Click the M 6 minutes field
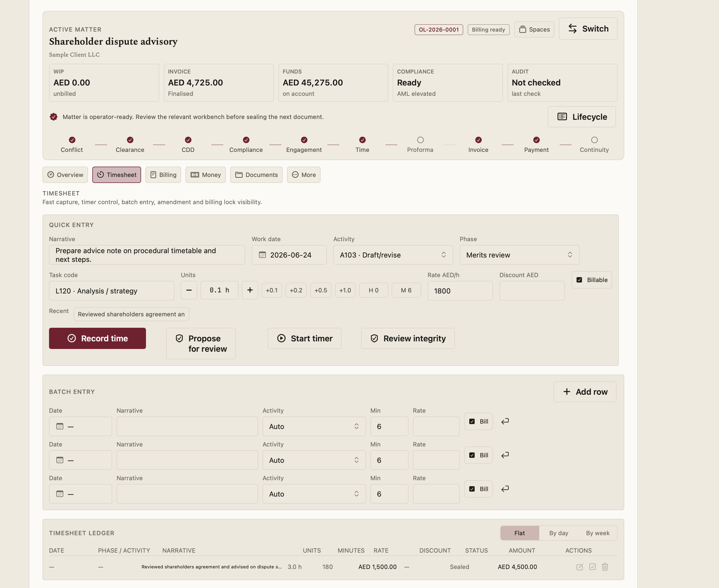Screen dimensions: 719x588 pos(406,290)
